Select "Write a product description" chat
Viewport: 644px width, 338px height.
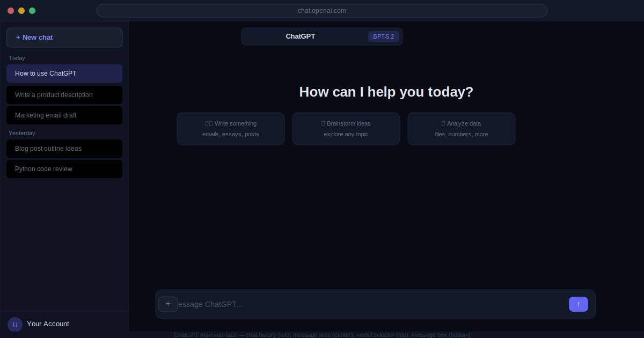(x=64, y=95)
